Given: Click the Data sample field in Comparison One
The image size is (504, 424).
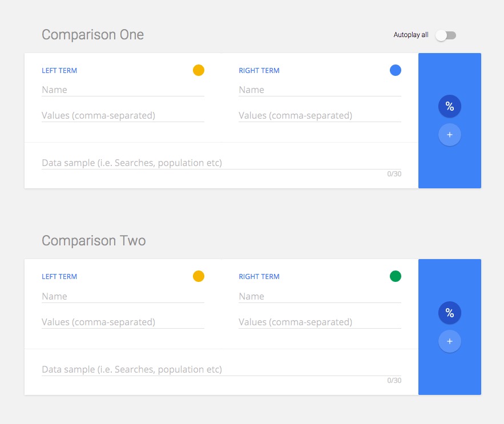Looking at the screenshot, I should pos(221,163).
